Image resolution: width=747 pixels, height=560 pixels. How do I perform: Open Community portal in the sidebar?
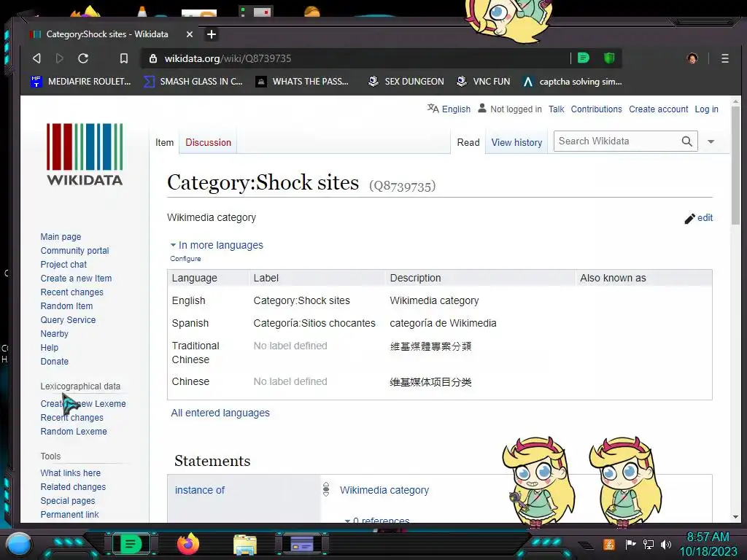pyautogui.click(x=75, y=251)
